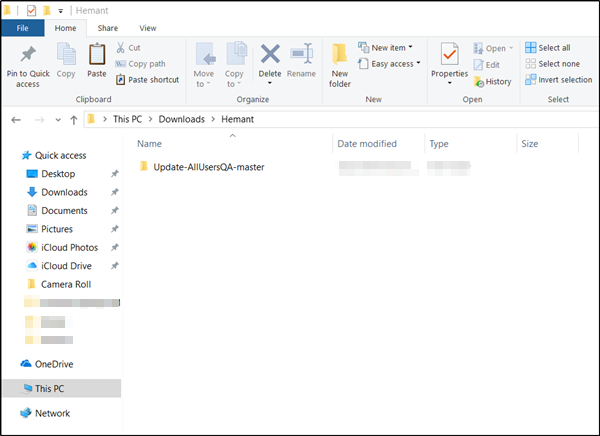
Task: Click Quick access in navigation pane
Action: pos(54,155)
